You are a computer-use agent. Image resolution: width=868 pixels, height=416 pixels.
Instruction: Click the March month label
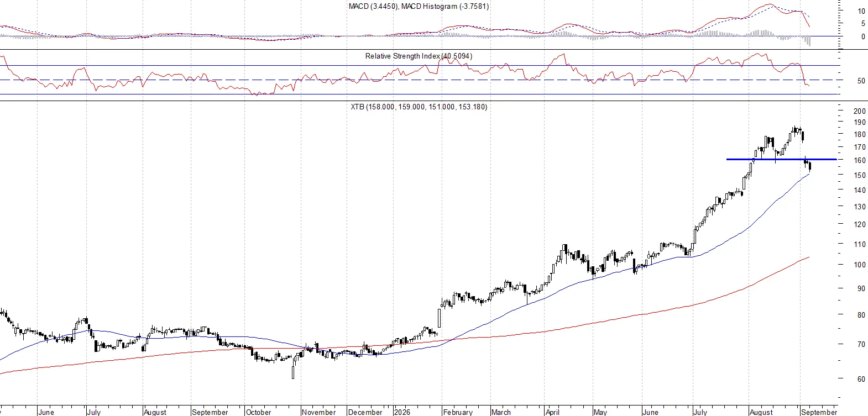point(501,412)
